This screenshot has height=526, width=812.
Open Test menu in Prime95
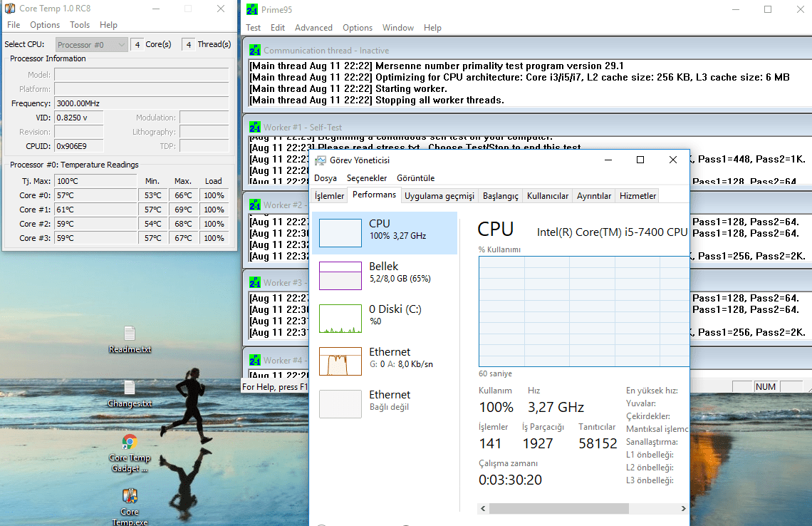tap(254, 28)
